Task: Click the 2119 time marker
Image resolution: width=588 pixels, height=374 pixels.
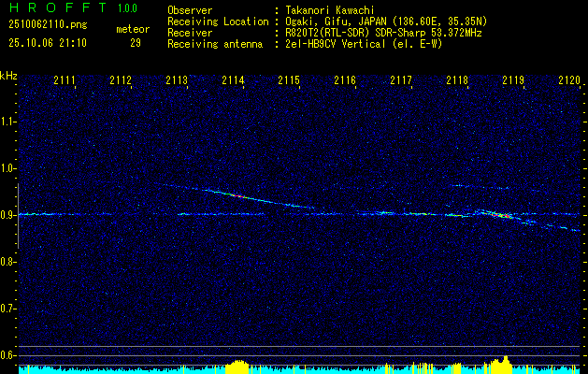Action: (x=513, y=81)
